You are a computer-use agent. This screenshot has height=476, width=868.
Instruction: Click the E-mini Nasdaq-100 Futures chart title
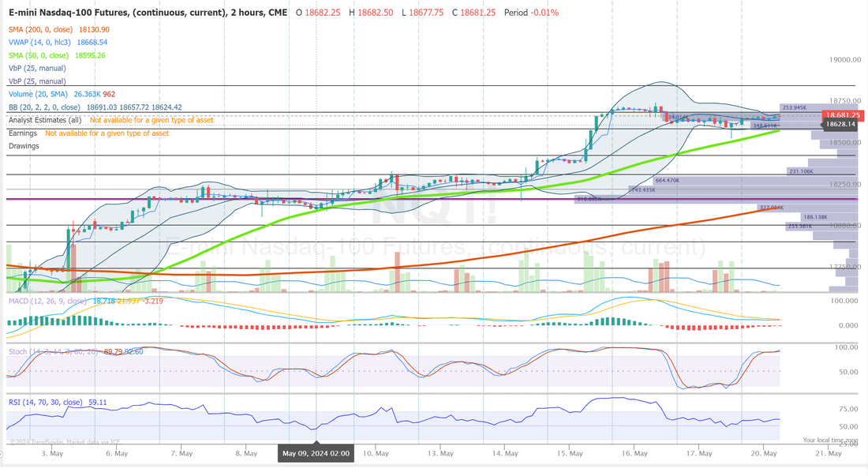[x=148, y=12]
